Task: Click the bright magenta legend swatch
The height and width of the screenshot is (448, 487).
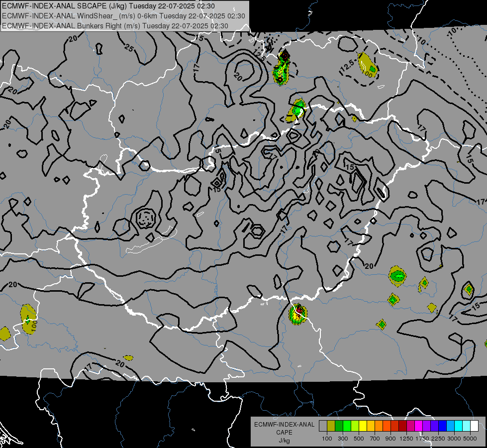Action: coord(419,426)
